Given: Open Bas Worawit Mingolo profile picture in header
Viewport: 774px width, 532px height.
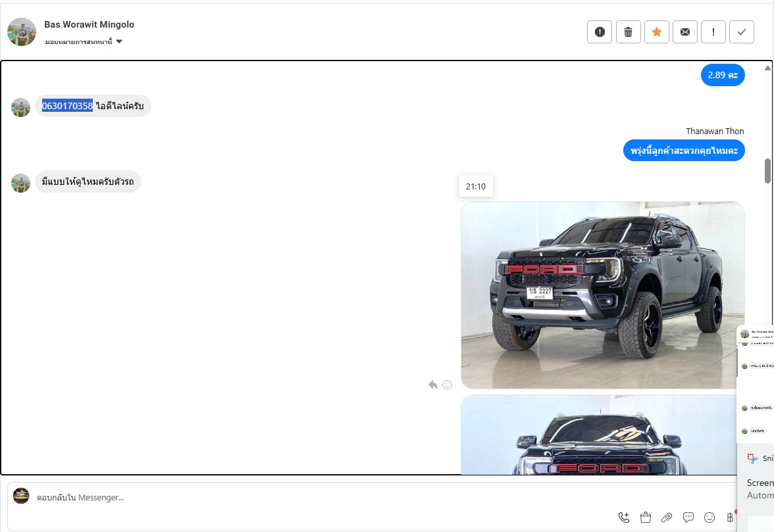Looking at the screenshot, I should coord(22,32).
